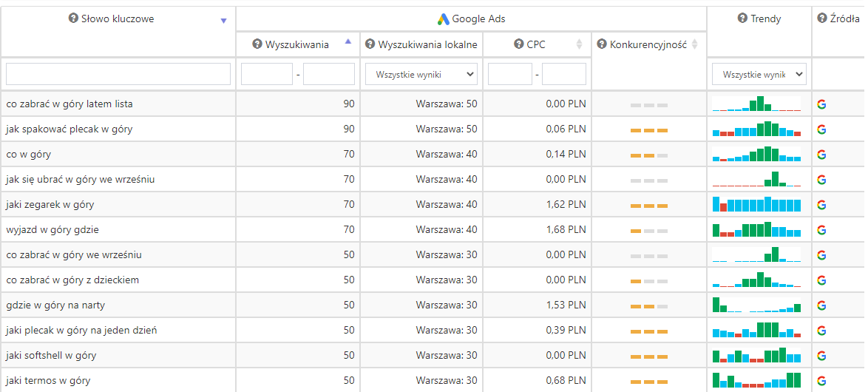868x392 pixels.
Task: Click help icon beside Wyszukiwania lokalne
Action: click(370, 44)
